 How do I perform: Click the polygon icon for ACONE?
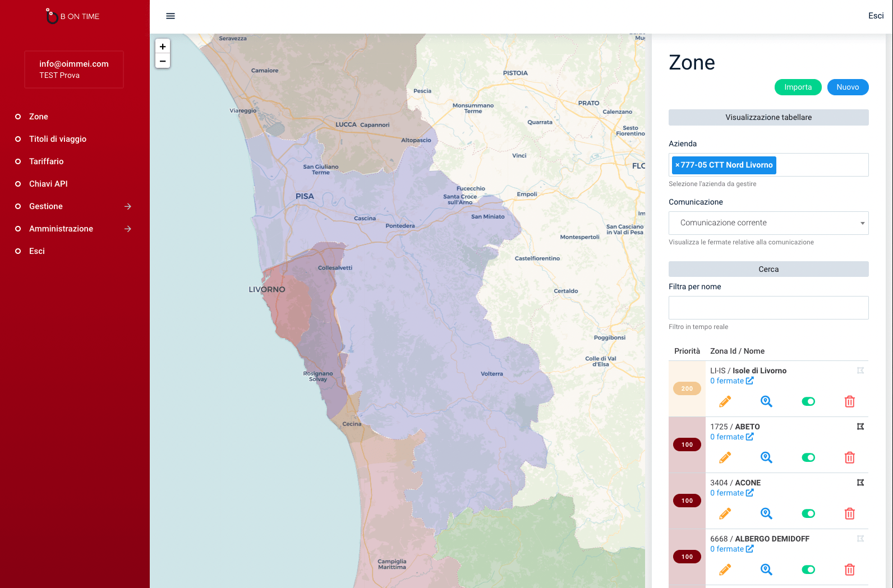pyautogui.click(x=860, y=483)
